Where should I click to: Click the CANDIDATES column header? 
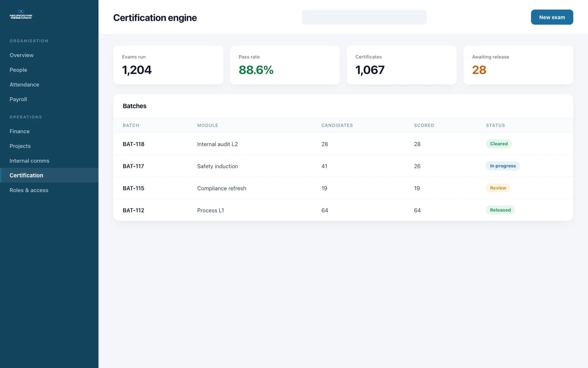click(337, 125)
